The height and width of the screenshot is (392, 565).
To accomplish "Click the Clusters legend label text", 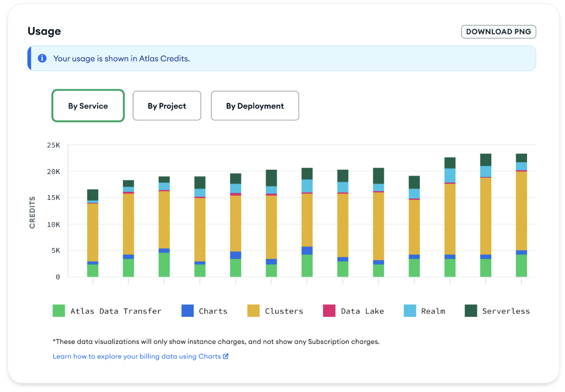I will pyautogui.click(x=284, y=311).
